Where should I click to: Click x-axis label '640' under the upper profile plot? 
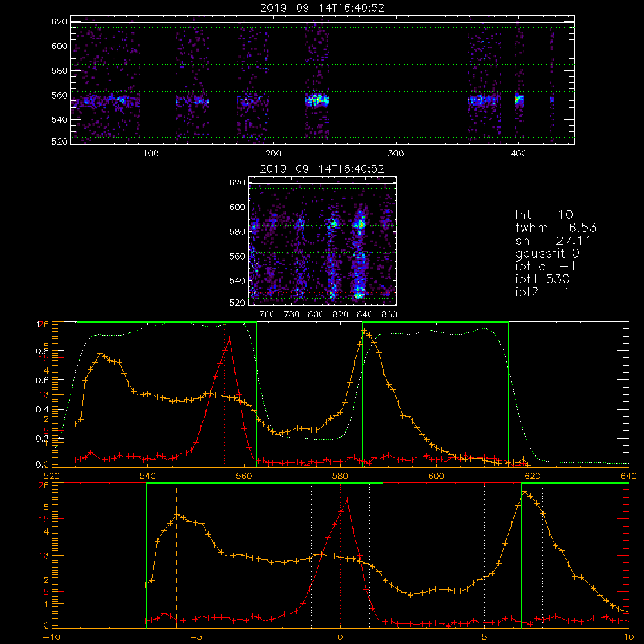click(x=629, y=476)
